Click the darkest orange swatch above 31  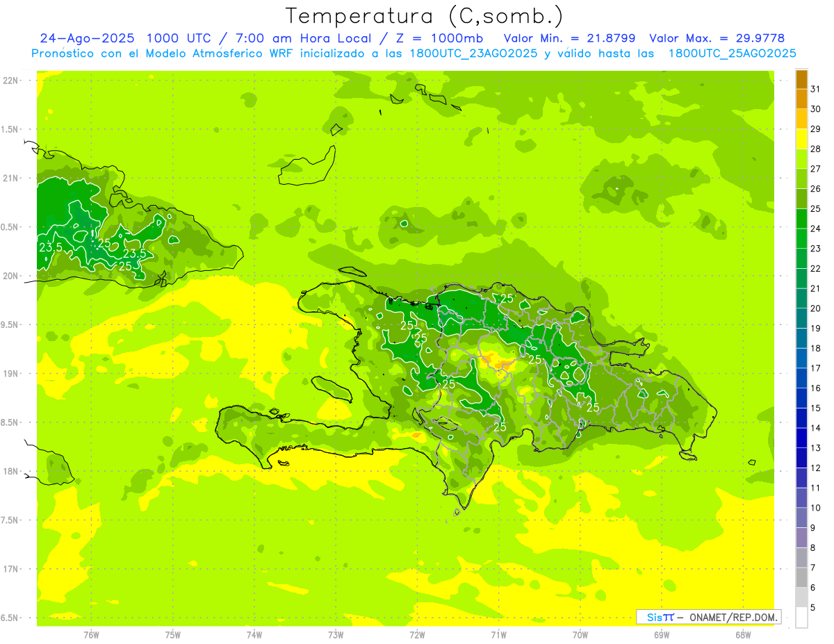(801, 79)
